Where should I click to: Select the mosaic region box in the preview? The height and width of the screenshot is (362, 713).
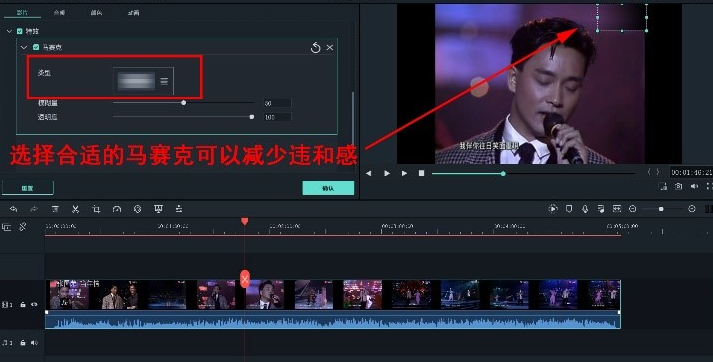[x=622, y=17]
